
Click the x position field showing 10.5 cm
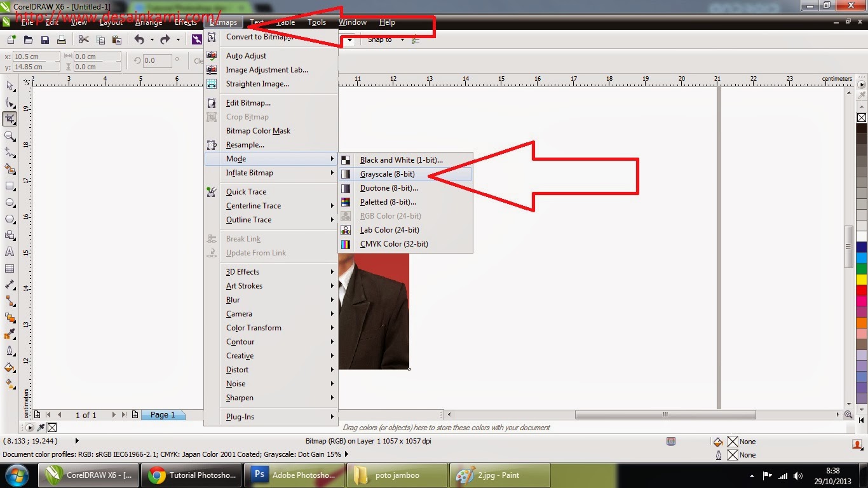click(36, 57)
